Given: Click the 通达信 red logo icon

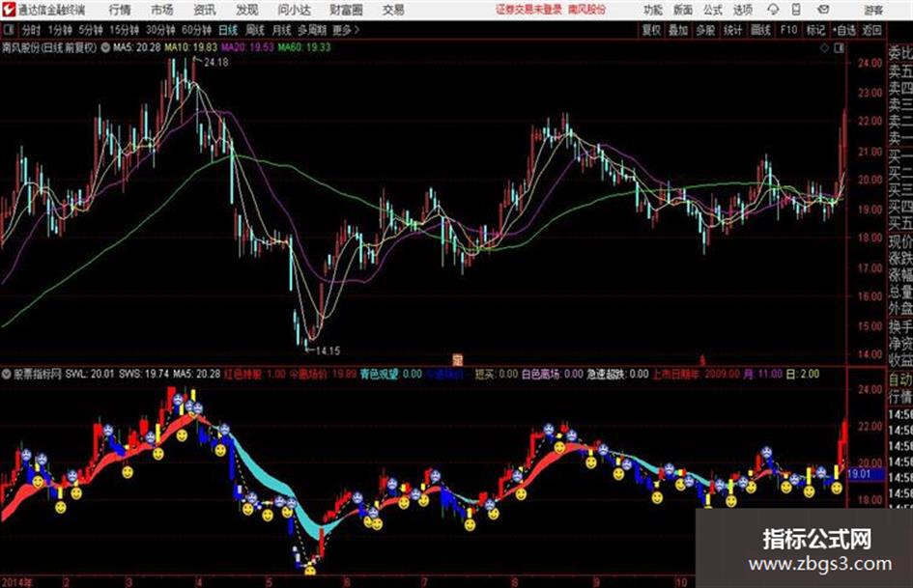Looking at the screenshot, I should (8, 10).
